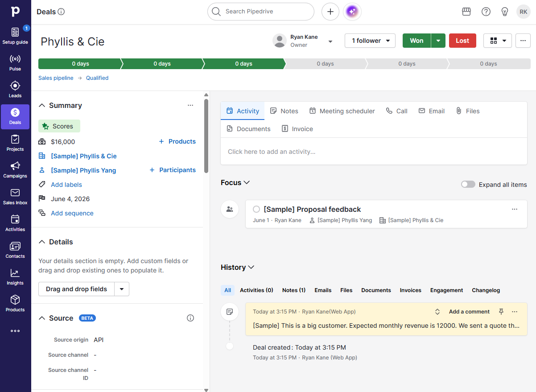The height and width of the screenshot is (392, 536).
Task: Filter history by Changelog
Action: pos(486,290)
